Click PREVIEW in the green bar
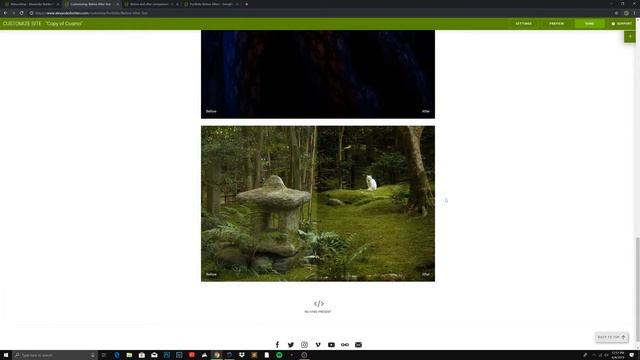Screen dimensions: 640x360 pyautogui.click(x=556, y=24)
